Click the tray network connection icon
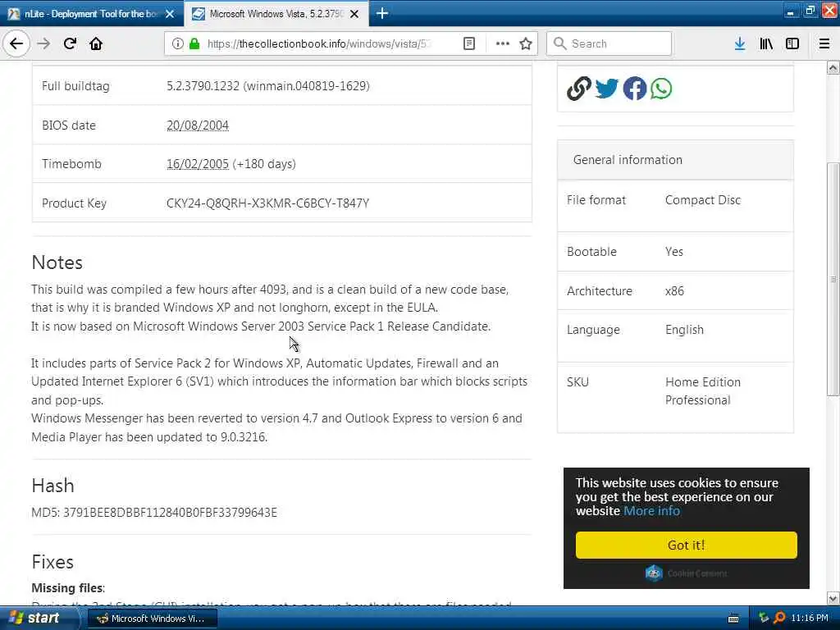The height and width of the screenshot is (630, 840). coord(764,618)
